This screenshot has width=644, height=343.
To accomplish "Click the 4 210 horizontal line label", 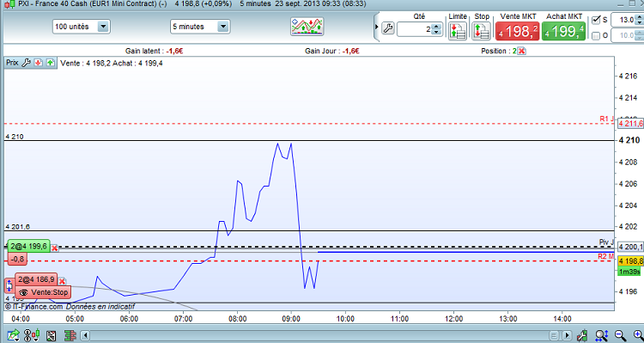I will [15, 137].
